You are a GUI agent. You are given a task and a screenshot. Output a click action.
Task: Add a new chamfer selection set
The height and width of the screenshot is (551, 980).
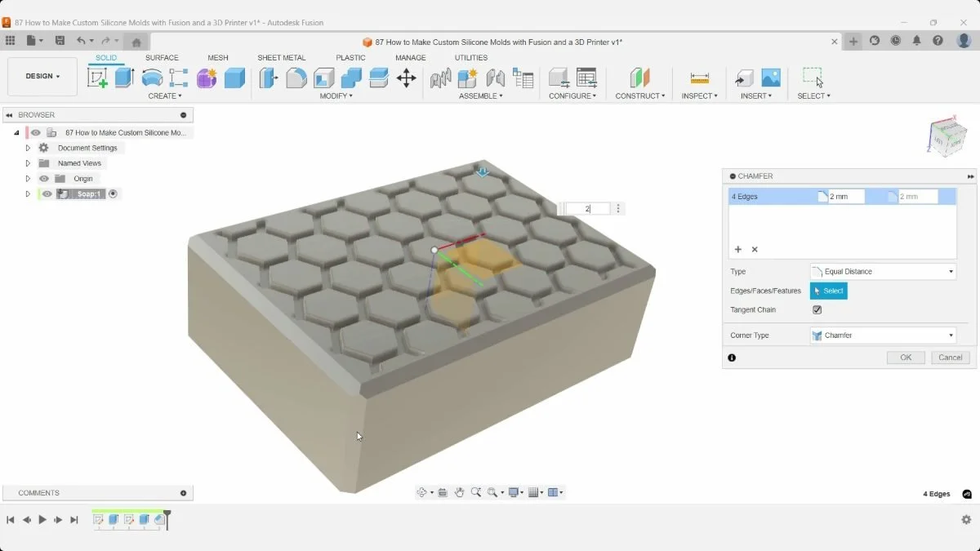(738, 250)
